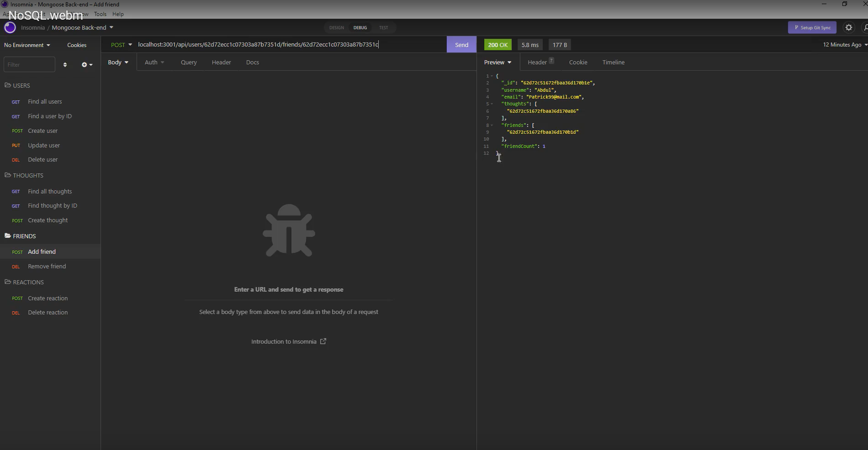Screen dimensions: 868x450
Task: Click the request Filter input field
Action: [29, 64]
